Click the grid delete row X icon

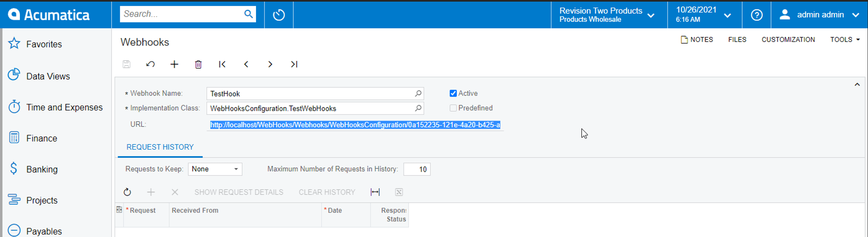175,192
